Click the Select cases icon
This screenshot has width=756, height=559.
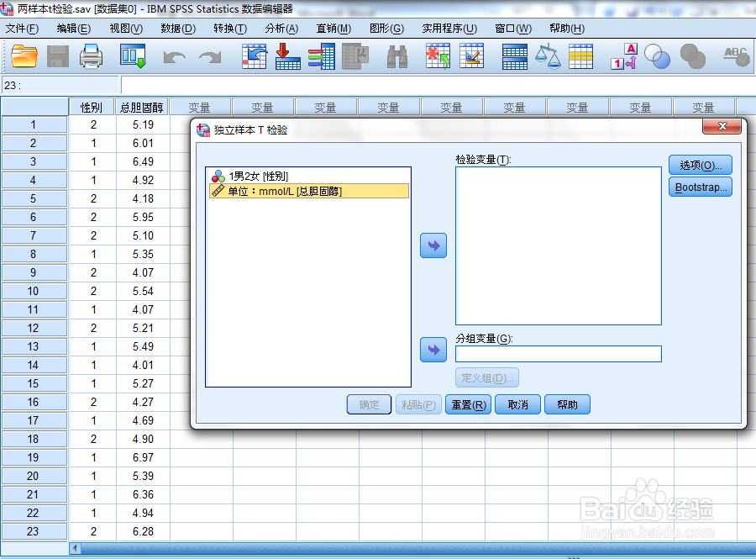click(x=581, y=56)
